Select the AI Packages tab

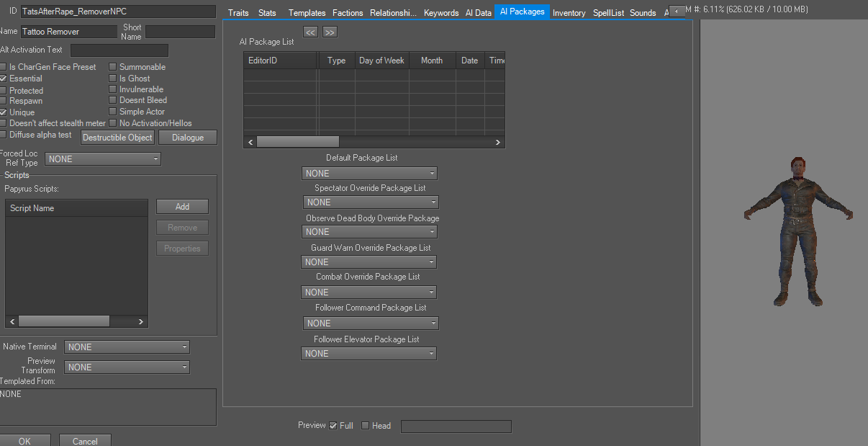(x=522, y=12)
